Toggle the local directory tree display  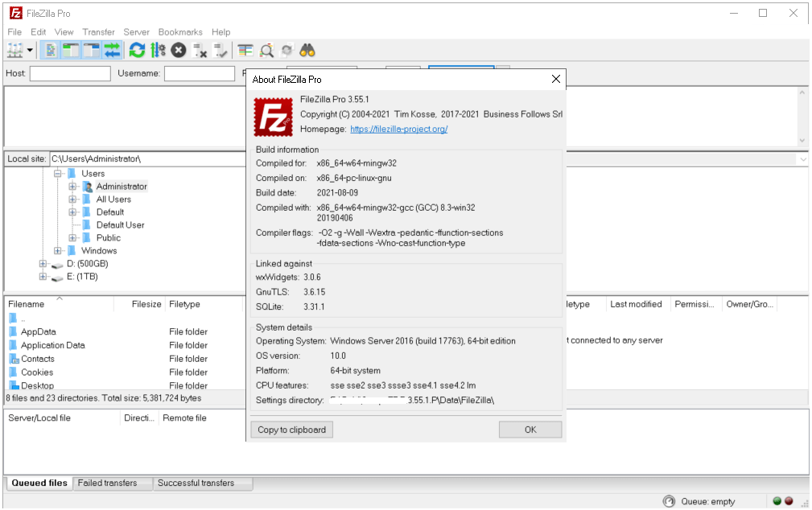[x=71, y=50]
